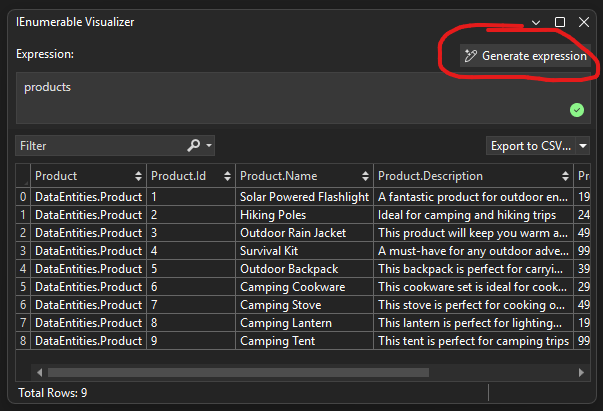Click the Product.Description column header

point(473,176)
